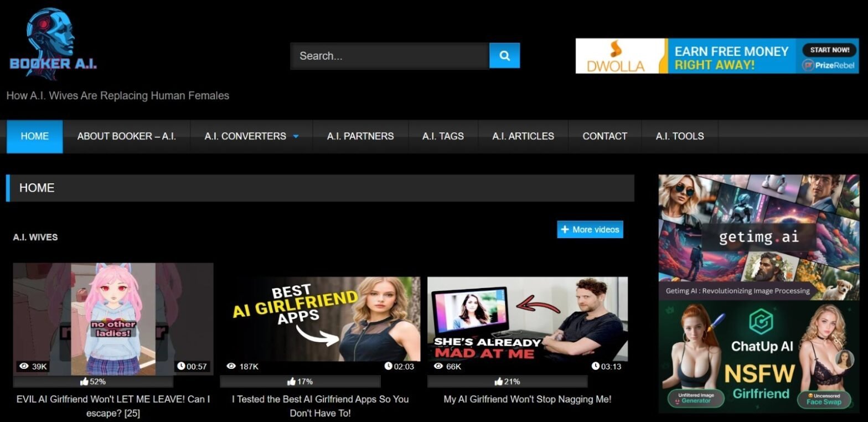Select A.I. Tags in navigation bar
The width and height of the screenshot is (868, 422).
[x=442, y=136]
